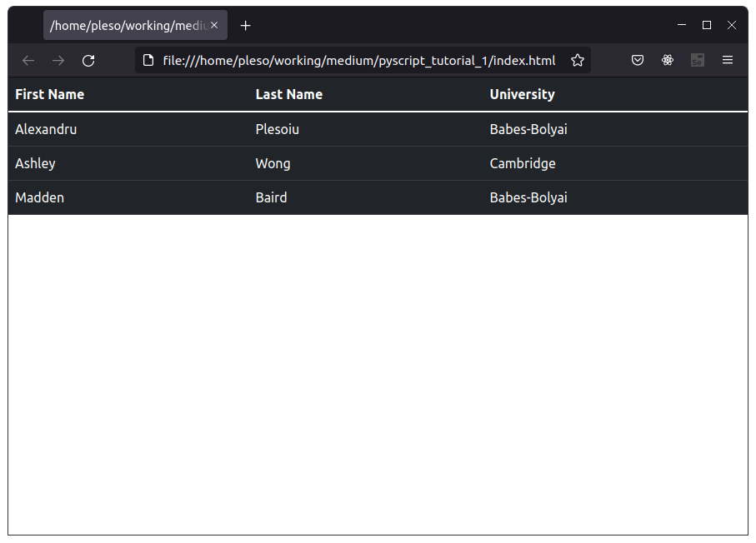Open the Pocket save icon
Screen dimensions: 756x543
pyautogui.click(x=638, y=60)
